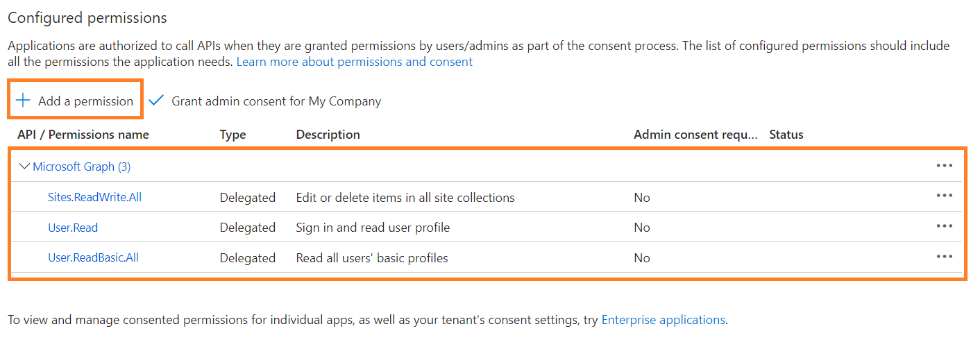
Task: Open ellipsis menu for User.Read row
Action: [944, 226]
